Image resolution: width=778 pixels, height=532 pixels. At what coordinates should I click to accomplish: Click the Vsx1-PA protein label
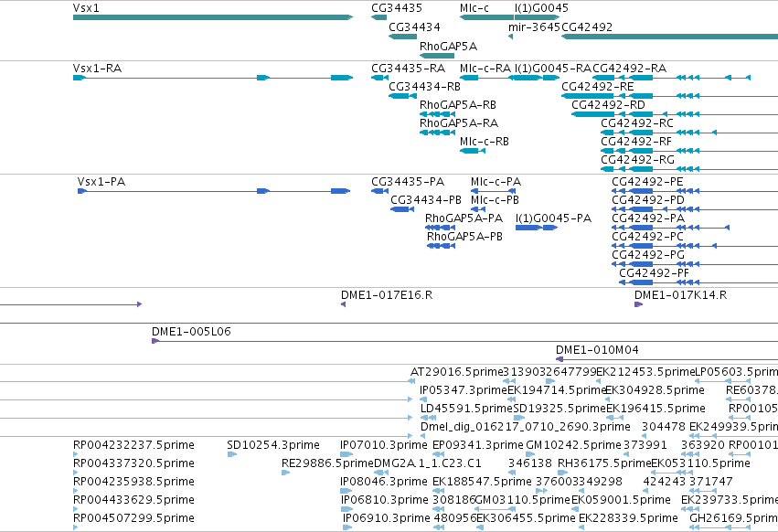[101, 182]
